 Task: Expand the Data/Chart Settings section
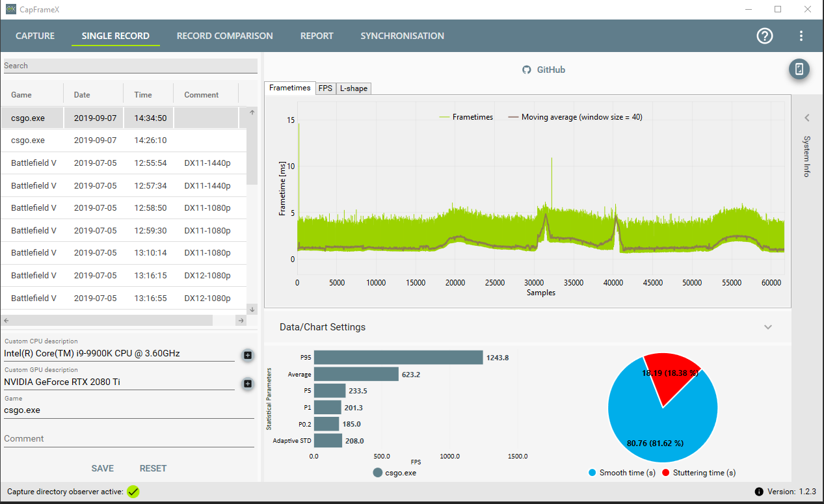[768, 327]
